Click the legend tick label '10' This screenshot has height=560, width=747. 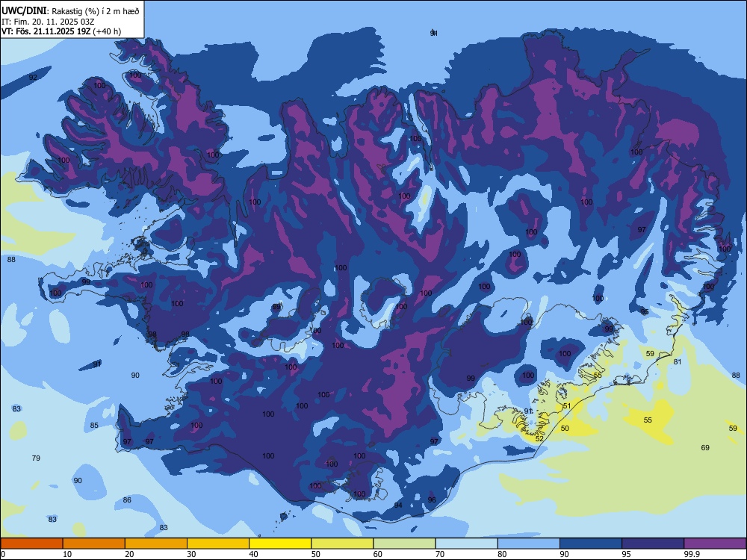click(67, 554)
